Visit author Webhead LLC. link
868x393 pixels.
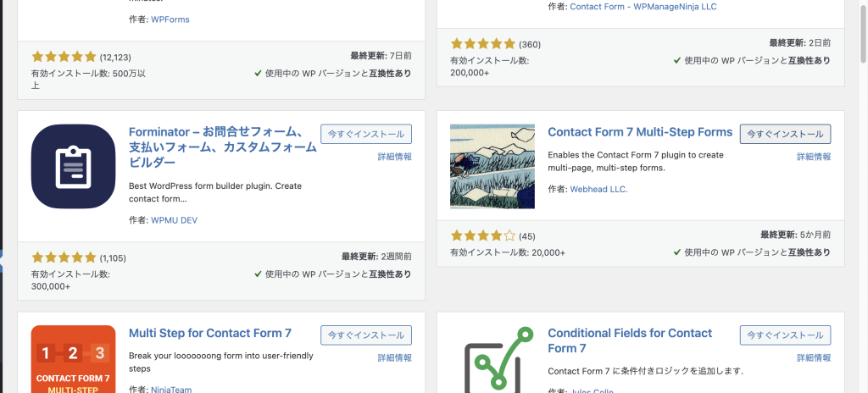point(599,190)
